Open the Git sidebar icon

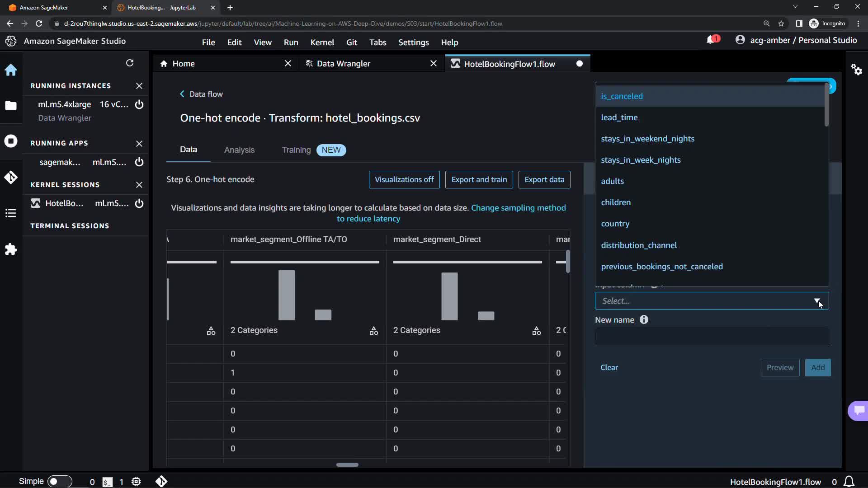[x=11, y=177]
